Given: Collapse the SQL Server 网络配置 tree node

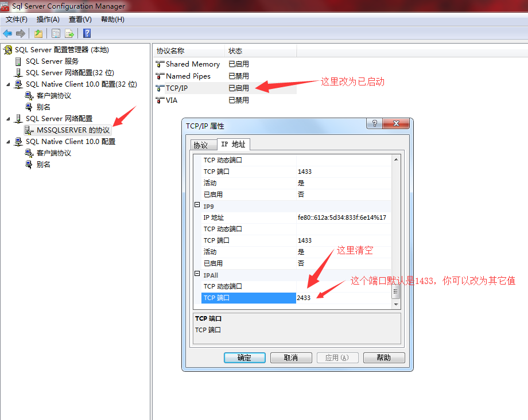Looking at the screenshot, I should [9, 119].
